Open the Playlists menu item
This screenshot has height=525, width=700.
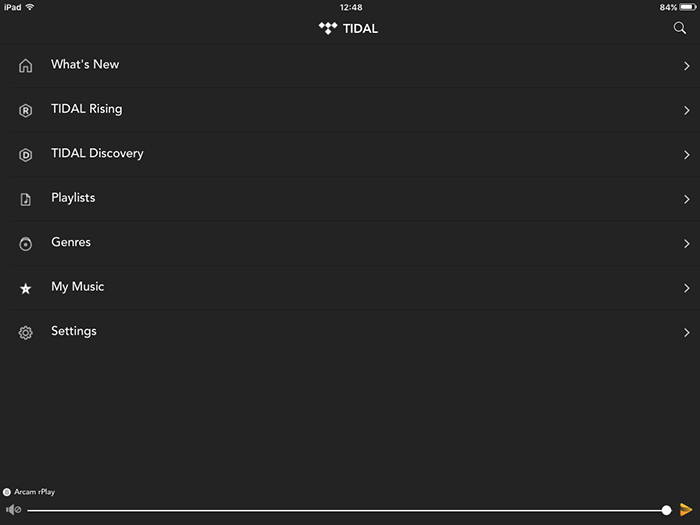pyautogui.click(x=350, y=199)
